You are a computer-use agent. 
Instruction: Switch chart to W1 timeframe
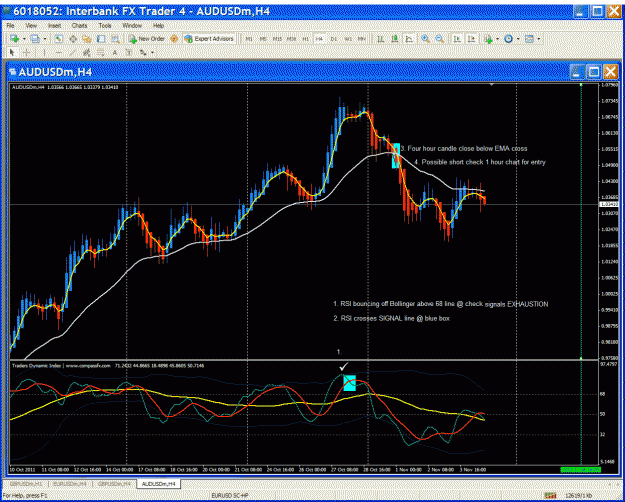click(x=348, y=39)
